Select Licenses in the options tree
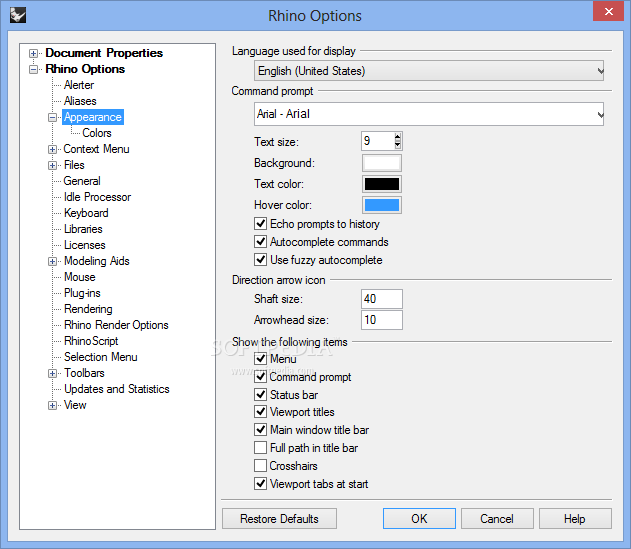This screenshot has height=549, width=631. (x=85, y=245)
